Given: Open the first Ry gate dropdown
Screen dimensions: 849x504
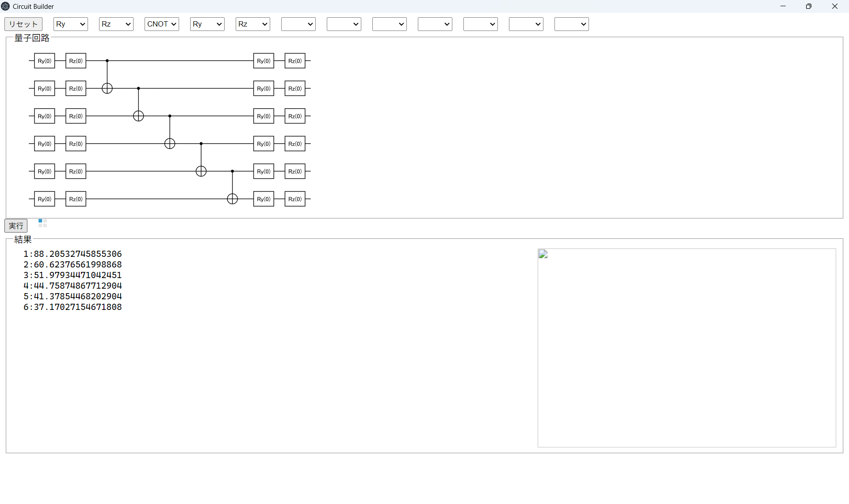Looking at the screenshot, I should point(71,24).
